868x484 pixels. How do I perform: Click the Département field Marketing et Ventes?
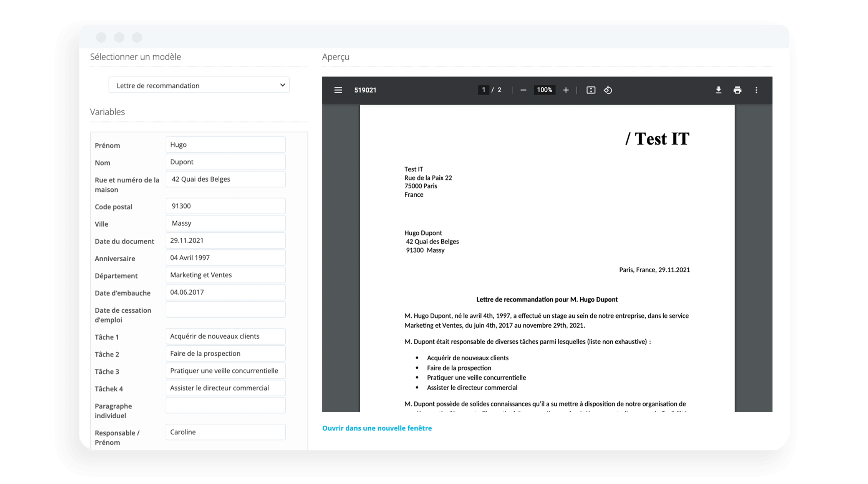[x=225, y=275]
